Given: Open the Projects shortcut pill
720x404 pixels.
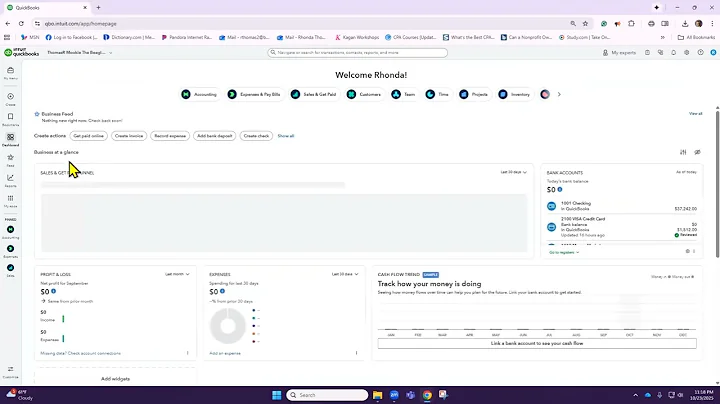Looking at the screenshot, I should coord(474,94).
